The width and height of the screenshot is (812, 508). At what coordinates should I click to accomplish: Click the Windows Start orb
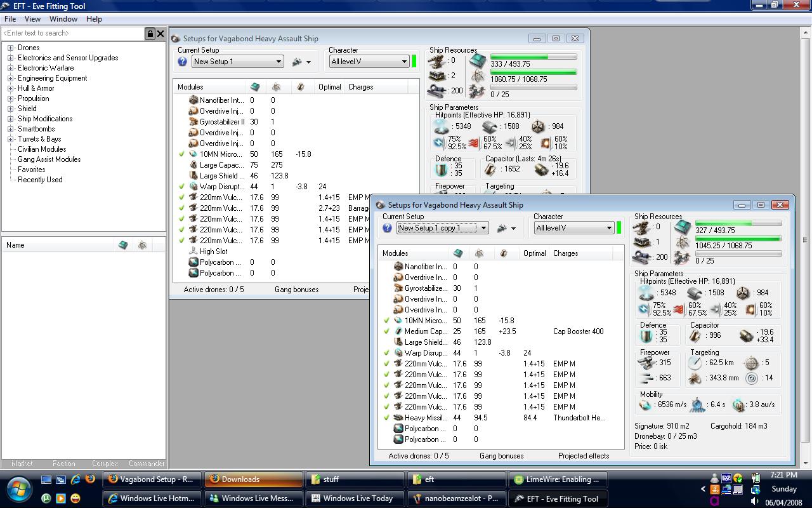point(19,488)
